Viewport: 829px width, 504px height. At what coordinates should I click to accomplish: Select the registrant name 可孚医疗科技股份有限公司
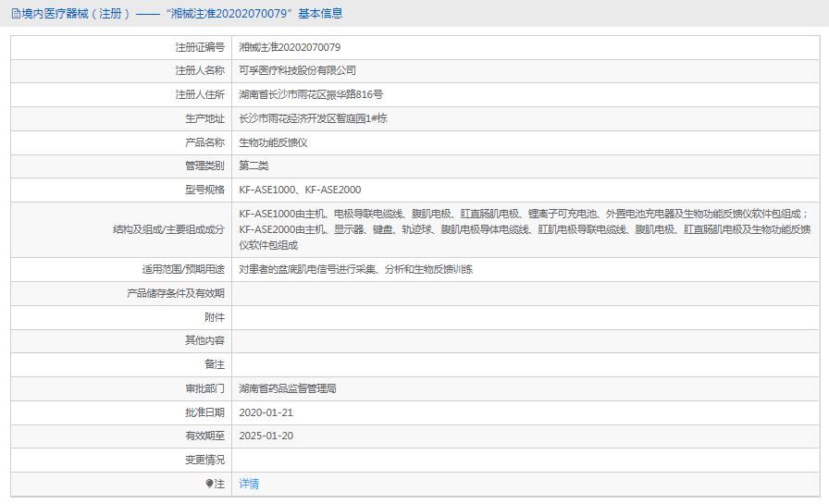point(297,71)
